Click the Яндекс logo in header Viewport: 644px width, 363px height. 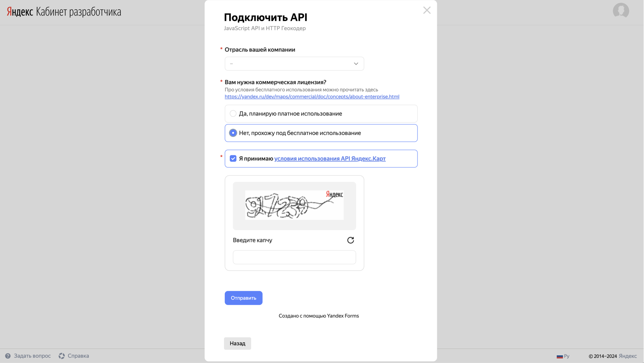[20, 12]
